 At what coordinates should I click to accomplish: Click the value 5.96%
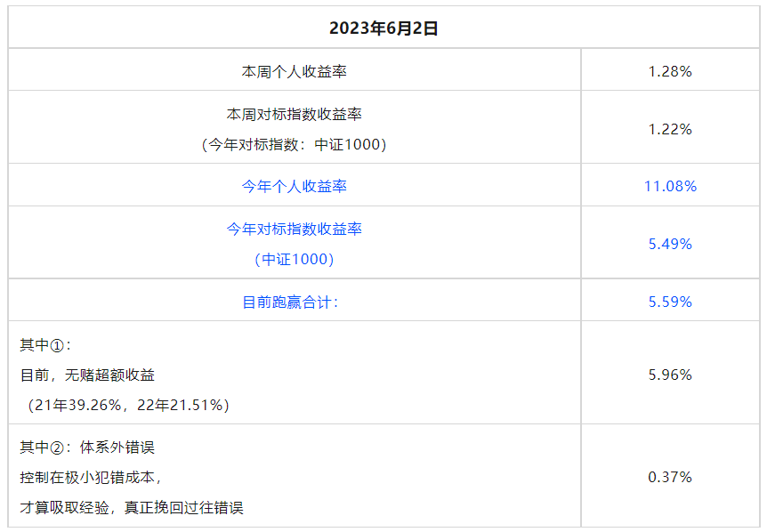point(670,375)
